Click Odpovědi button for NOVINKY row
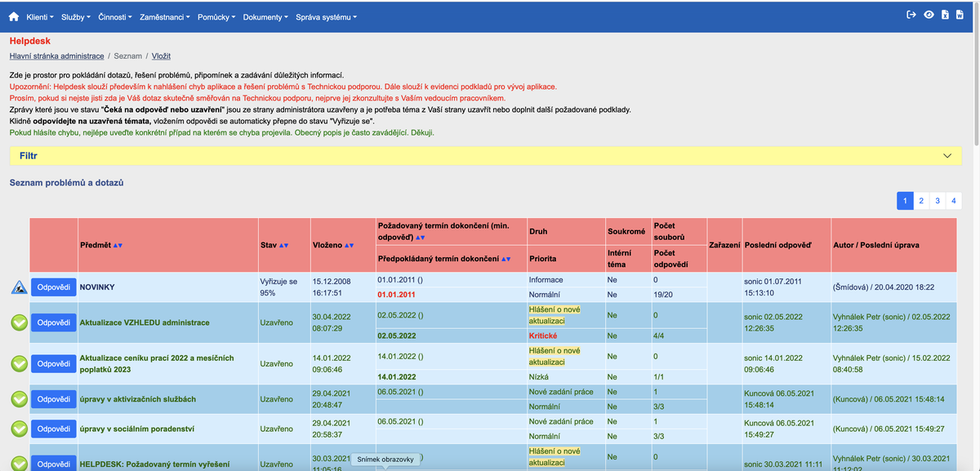Image resolution: width=980 pixels, height=471 pixels. pos(53,287)
